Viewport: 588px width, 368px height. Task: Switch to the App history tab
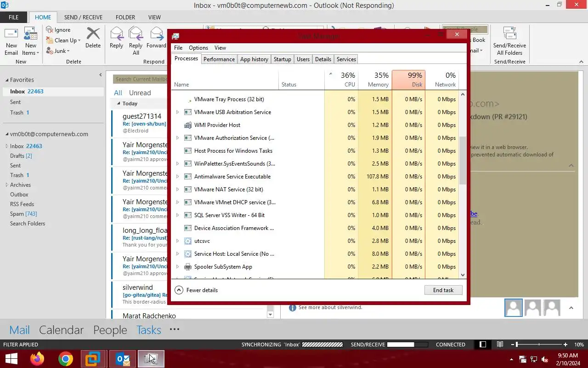pos(254,59)
